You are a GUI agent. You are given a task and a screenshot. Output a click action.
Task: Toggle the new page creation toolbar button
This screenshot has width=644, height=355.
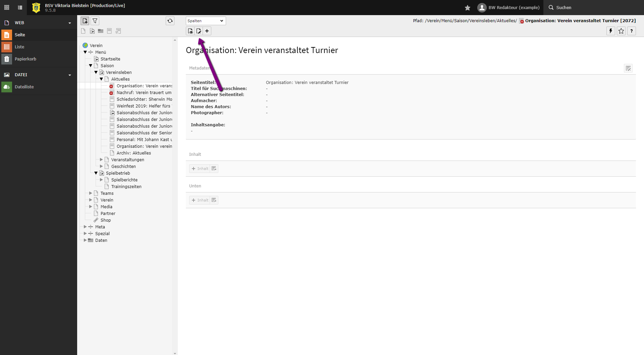pyautogui.click(x=85, y=21)
